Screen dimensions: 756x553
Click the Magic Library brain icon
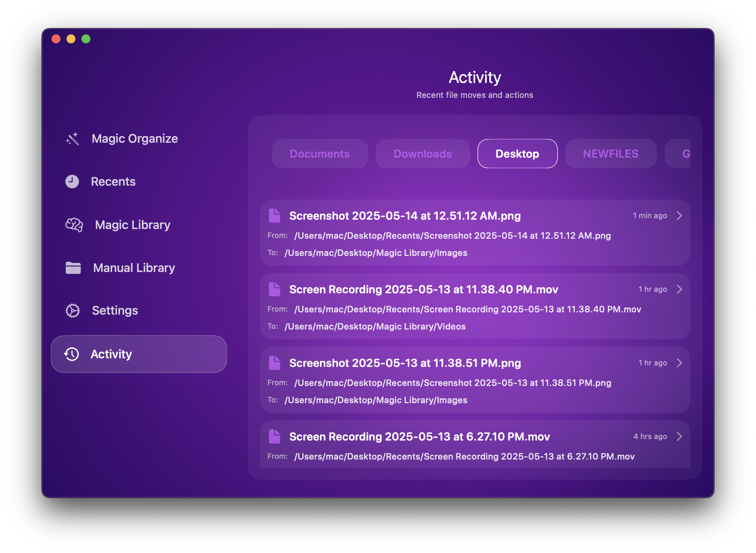(74, 225)
